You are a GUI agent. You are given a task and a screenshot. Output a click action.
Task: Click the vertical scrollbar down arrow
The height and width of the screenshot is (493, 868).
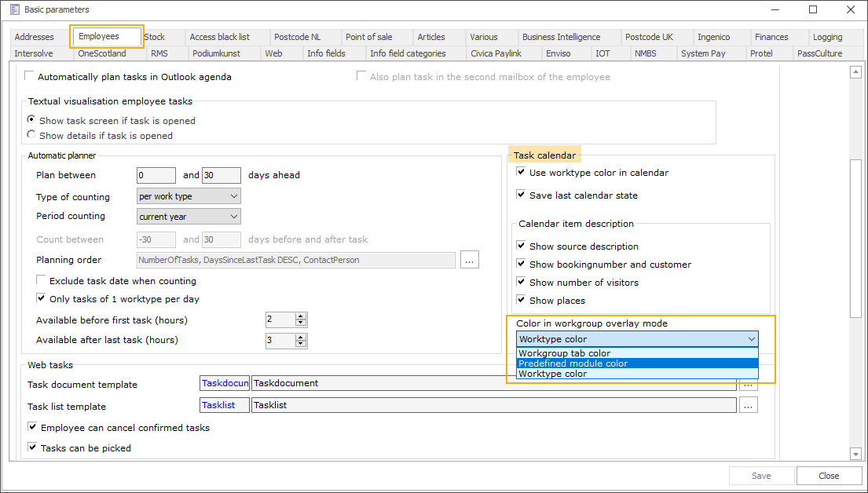855,455
